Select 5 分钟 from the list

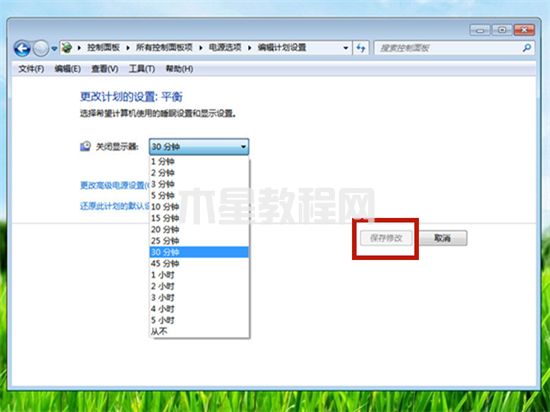coord(199,195)
